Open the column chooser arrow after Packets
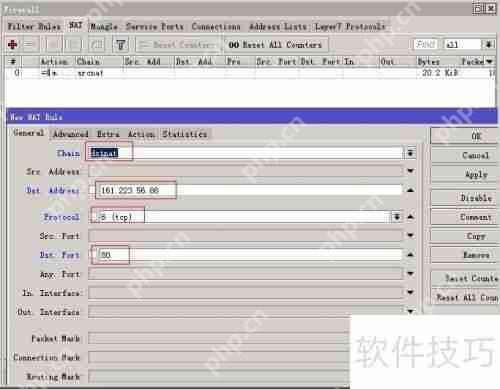This screenshot has width=500, height=389. [489, 61]
